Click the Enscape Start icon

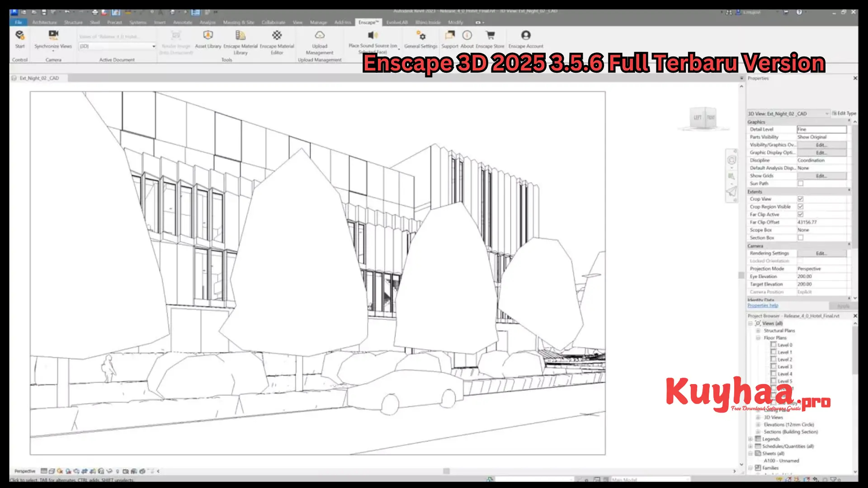tap(19, 35)
